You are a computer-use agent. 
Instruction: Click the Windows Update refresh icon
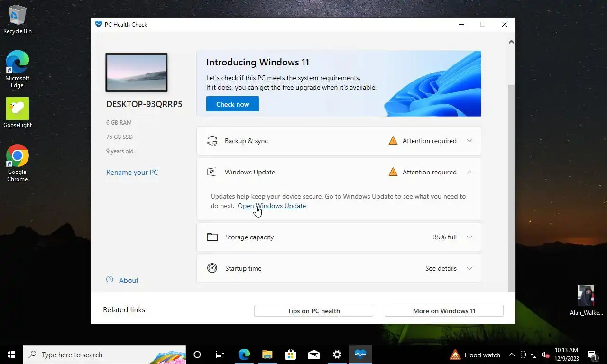tap(212, 172)
